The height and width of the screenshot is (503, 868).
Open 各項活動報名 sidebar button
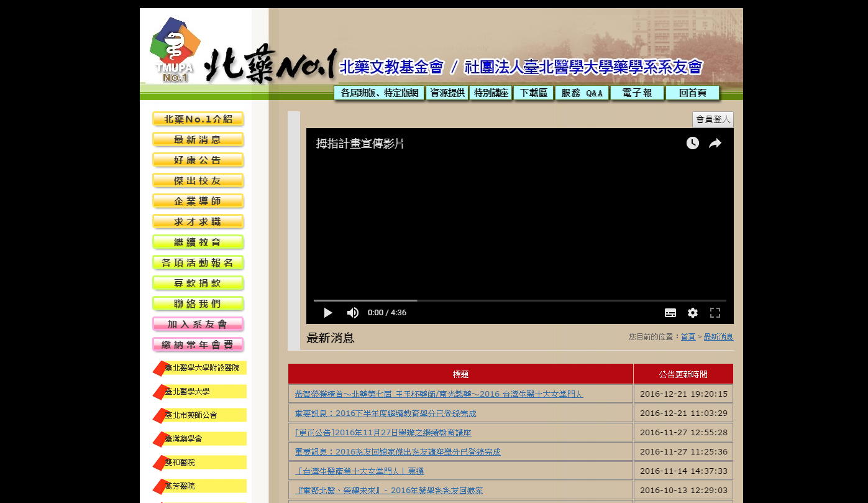point(198,263)
